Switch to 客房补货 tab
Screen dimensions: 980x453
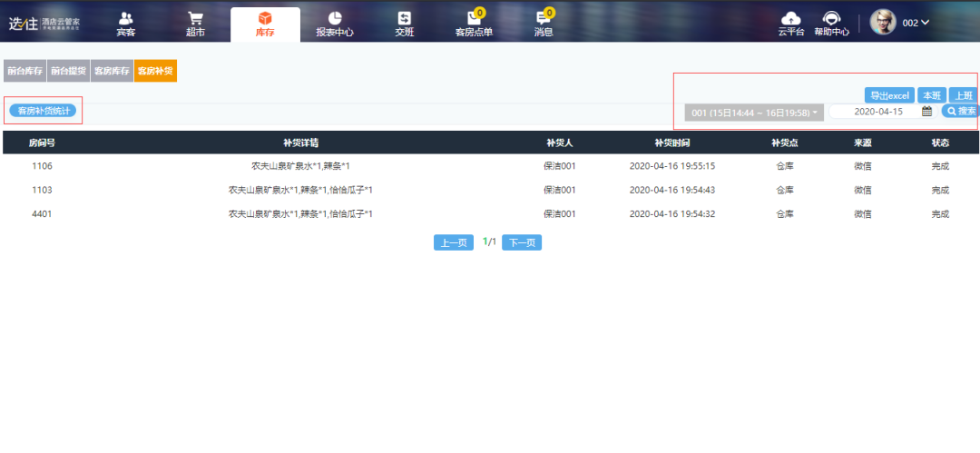pos(156,72)
